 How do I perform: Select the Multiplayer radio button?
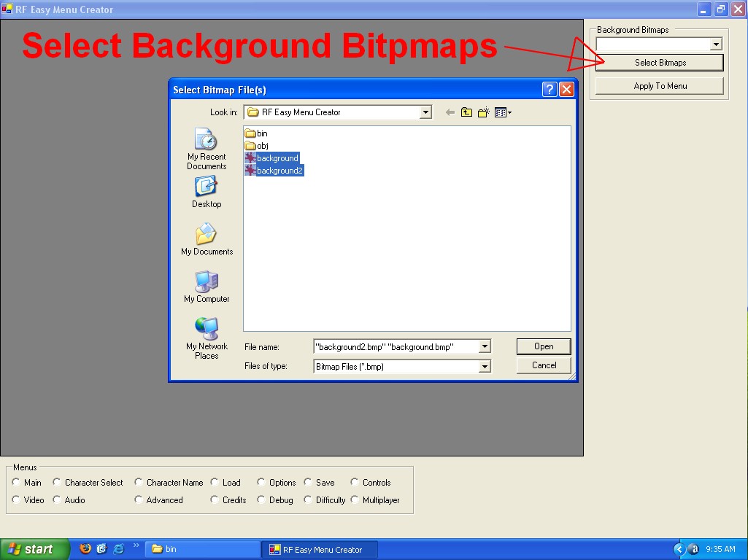(x=355, y=499)
